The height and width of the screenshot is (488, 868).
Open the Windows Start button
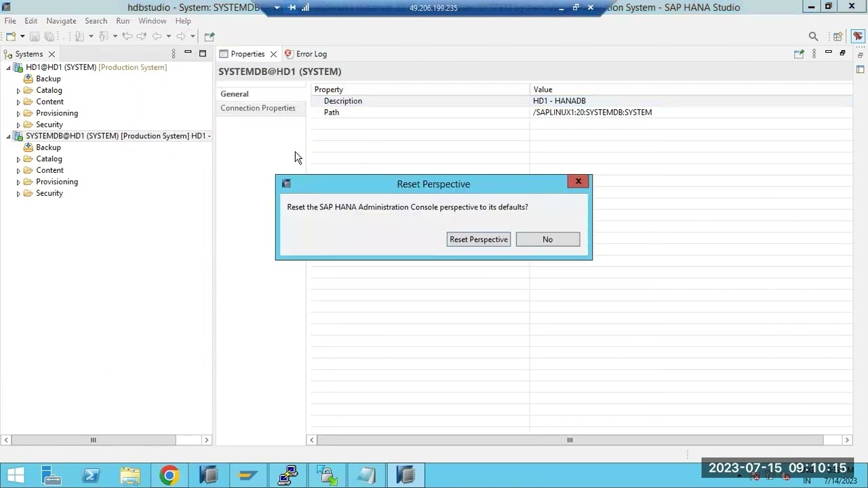coord(15,475)
